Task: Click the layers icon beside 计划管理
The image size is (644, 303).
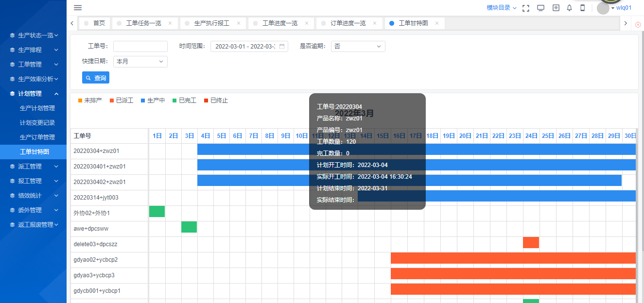Action: (x=13, y=94)
